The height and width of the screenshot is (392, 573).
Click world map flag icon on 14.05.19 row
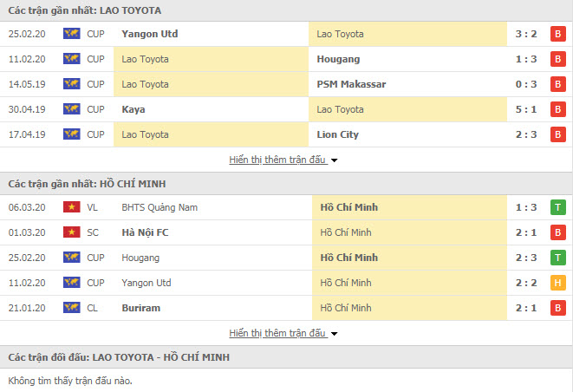pos(72,84)
